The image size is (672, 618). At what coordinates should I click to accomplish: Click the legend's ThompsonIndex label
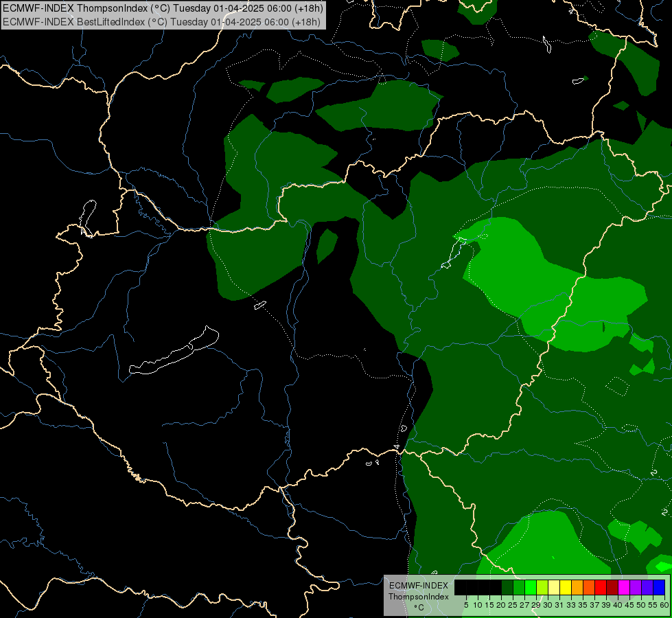click(419, 597)
